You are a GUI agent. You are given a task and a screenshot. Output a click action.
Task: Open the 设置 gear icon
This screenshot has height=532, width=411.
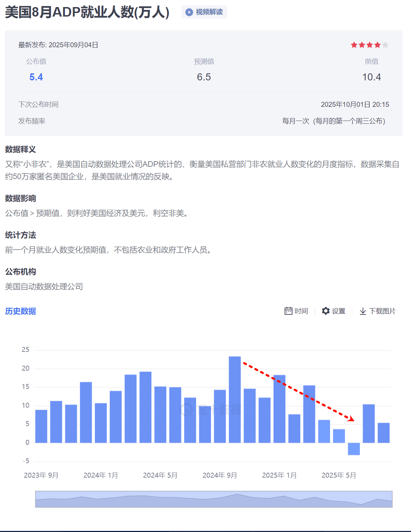[x=326, y=311]
